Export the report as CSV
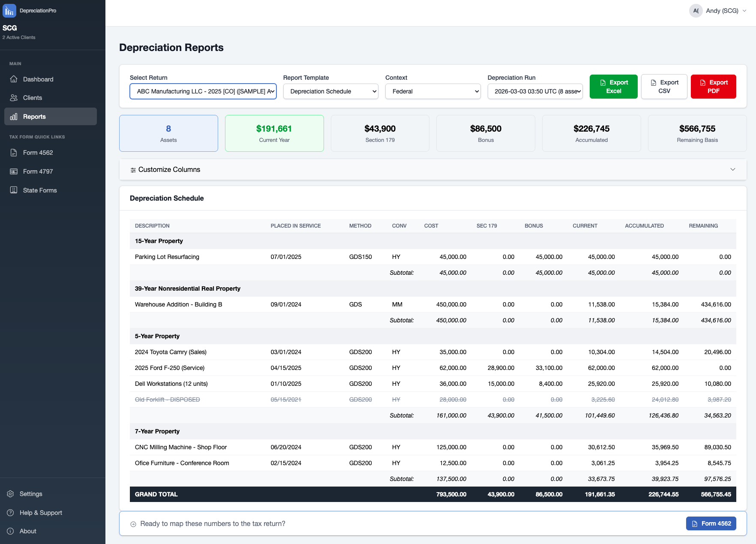The height and width of the screenshot is (544, 756). tap(664, 87)
